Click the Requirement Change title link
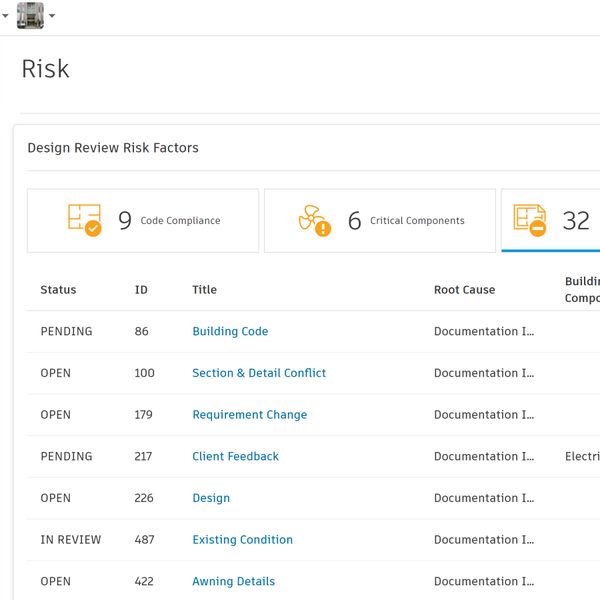 click(x=249, y=415)
